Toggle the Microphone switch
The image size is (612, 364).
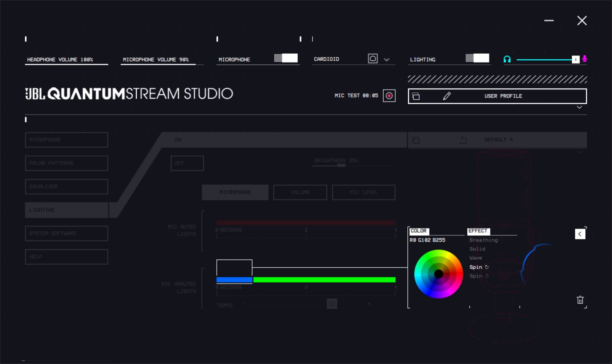[x=286, y=58]
